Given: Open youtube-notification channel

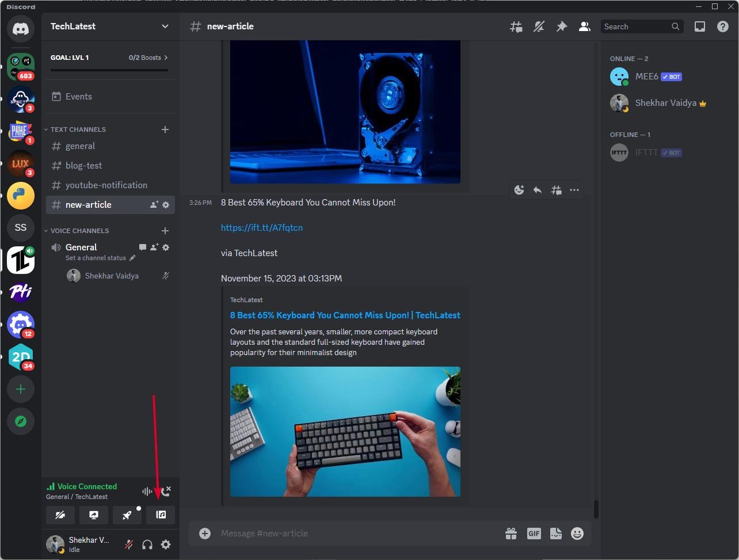Looking at the screenshot, I should coord(110,185).
